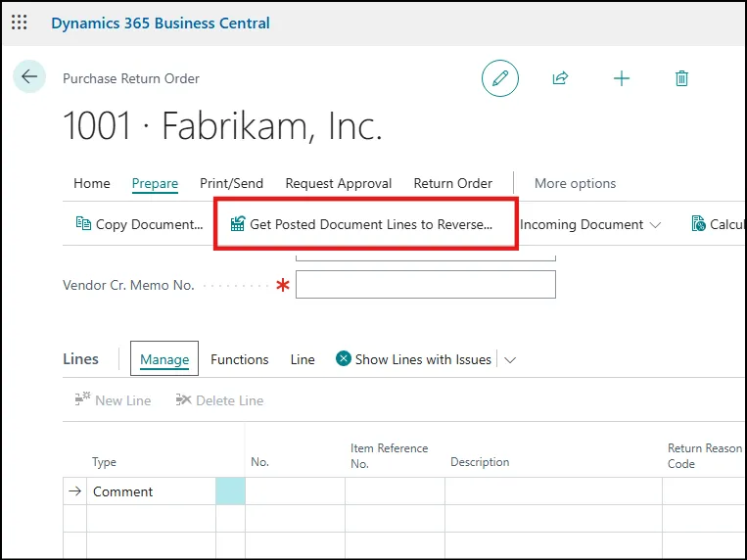Open Functions menu in Lines
Screen dimensions: 747x560
240,359
